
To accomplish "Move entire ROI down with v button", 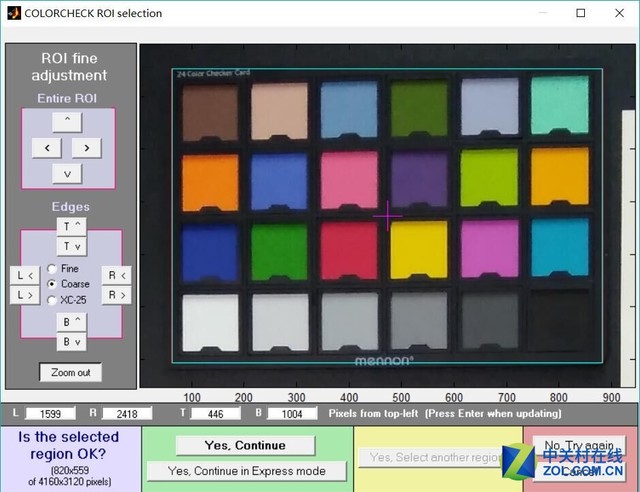I will point(67,174).
